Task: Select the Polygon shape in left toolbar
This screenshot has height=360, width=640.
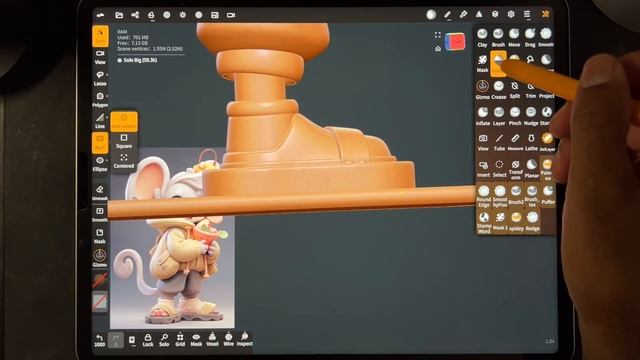Action: tap(100, 100)
